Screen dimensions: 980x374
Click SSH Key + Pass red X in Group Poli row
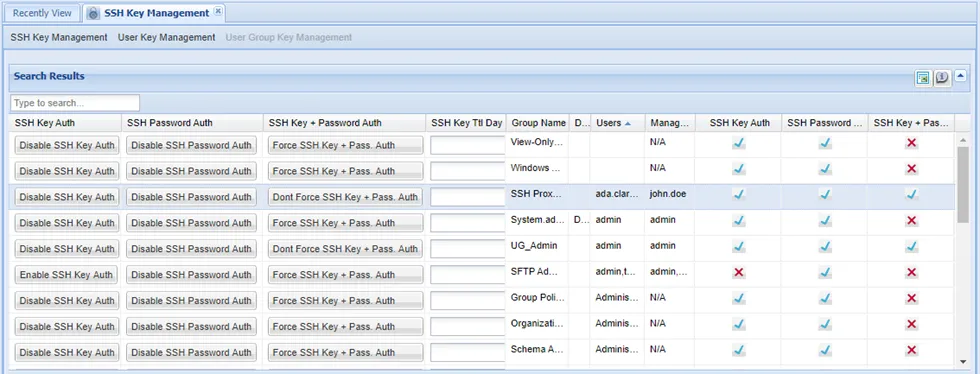[911, 298]
